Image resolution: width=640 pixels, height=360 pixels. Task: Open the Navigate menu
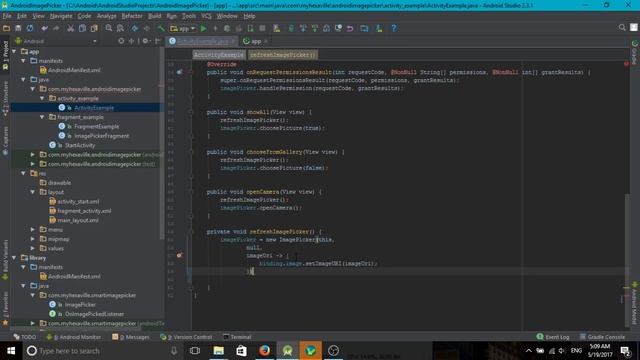click(x=61, y=16)
